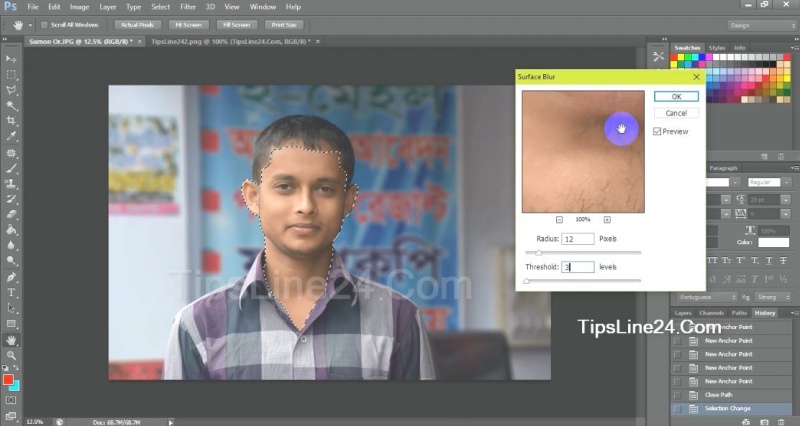Screen dimensions: 800x426
Task: Click the Actual Pixels button
Action: (137, 24)
